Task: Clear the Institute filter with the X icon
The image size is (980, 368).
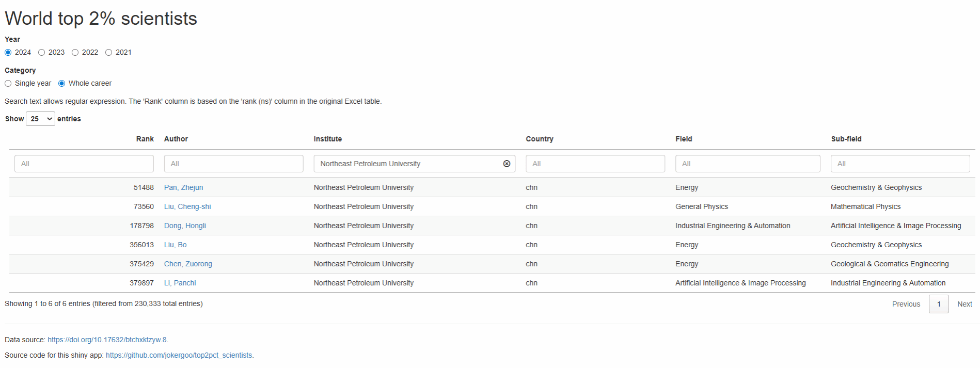Action: pyautogui.click(x=507, y=164)
